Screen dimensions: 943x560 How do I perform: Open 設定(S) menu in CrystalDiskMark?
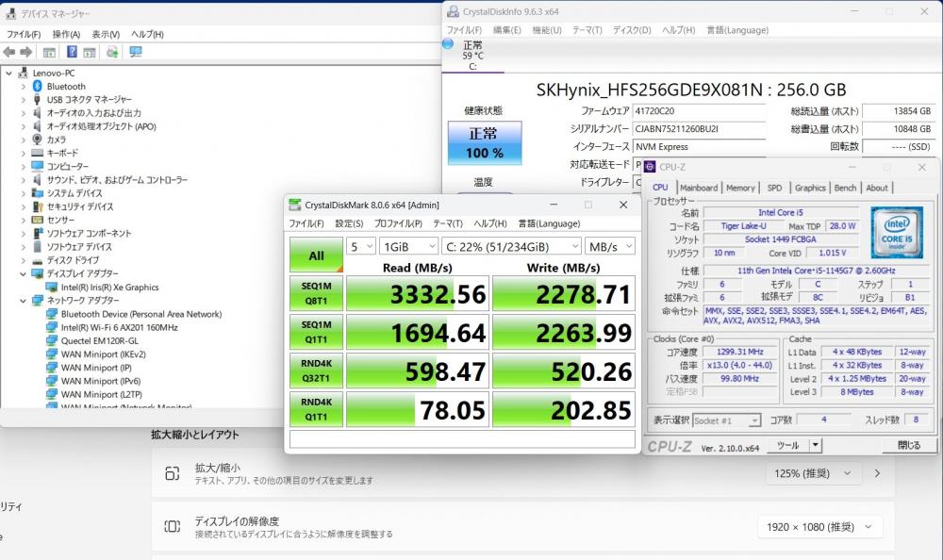(x=349, y=223)
